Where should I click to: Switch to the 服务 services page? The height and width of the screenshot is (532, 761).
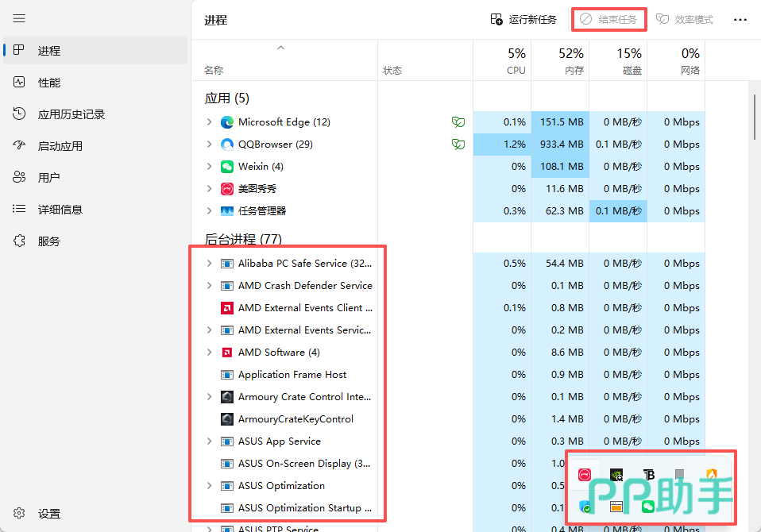click(48, 241)
